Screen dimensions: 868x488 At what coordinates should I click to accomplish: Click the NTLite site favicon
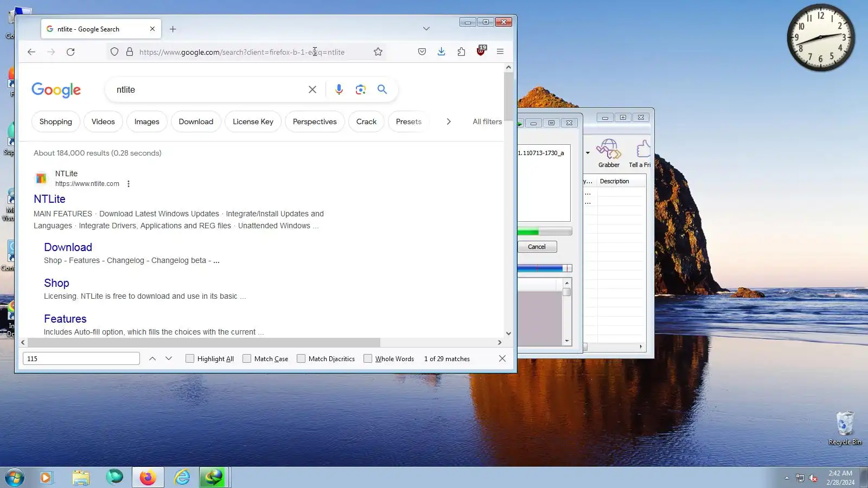[x=41, y=178]
